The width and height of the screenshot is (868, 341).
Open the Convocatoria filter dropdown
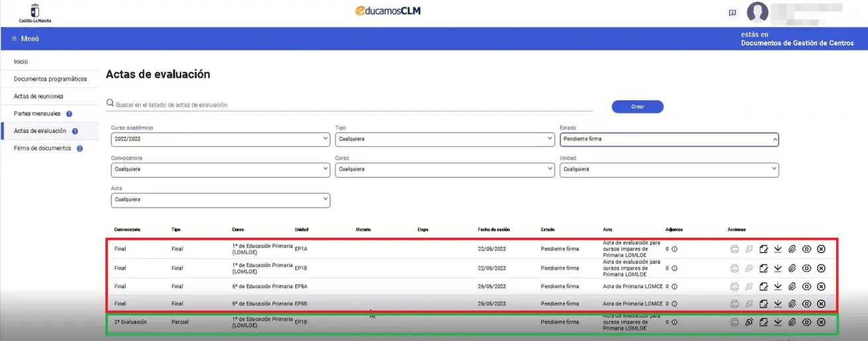(220, 170)
